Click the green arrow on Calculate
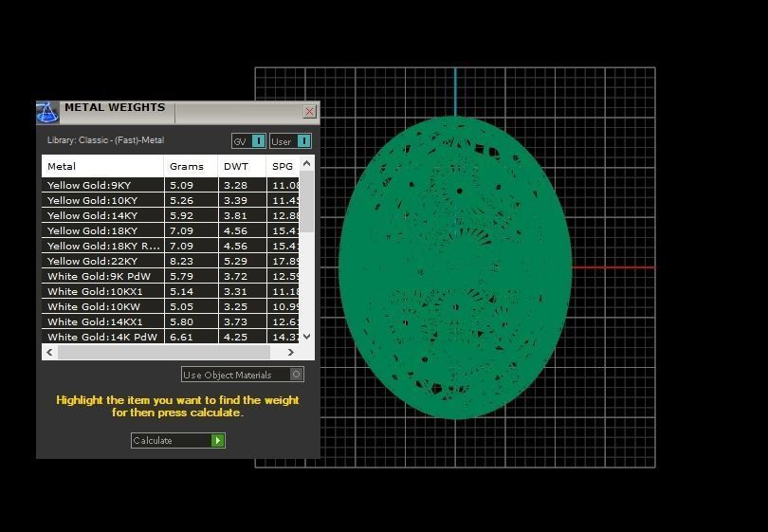 (x=217, y=440)
